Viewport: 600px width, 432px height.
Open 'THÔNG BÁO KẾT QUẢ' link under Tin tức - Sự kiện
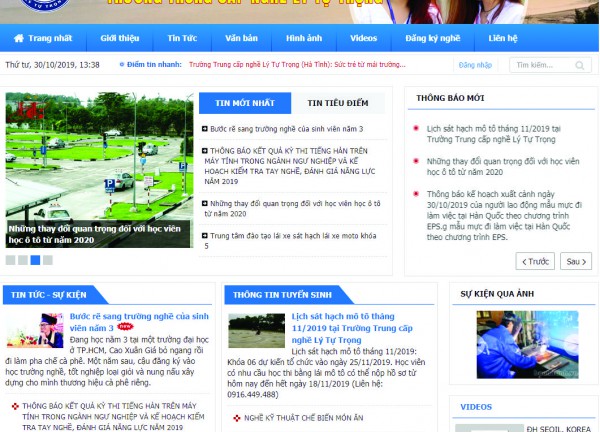pyautogui.click(x=113, y=417)
